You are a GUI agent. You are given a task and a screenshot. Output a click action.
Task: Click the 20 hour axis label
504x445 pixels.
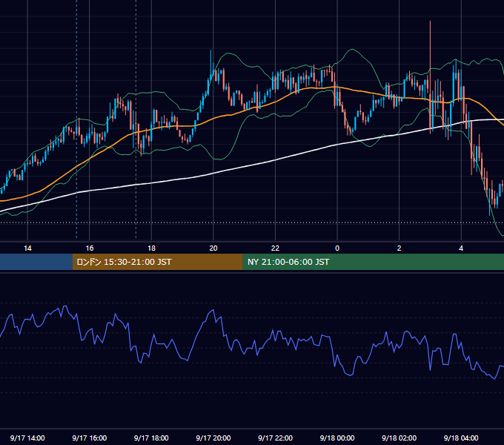[213, 248]
